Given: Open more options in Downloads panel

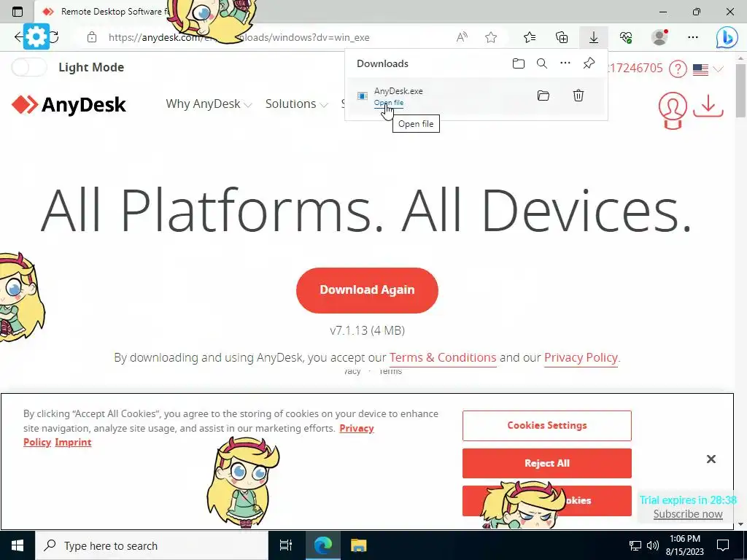Looking at the screenshot, I should [x=565, y=63].
